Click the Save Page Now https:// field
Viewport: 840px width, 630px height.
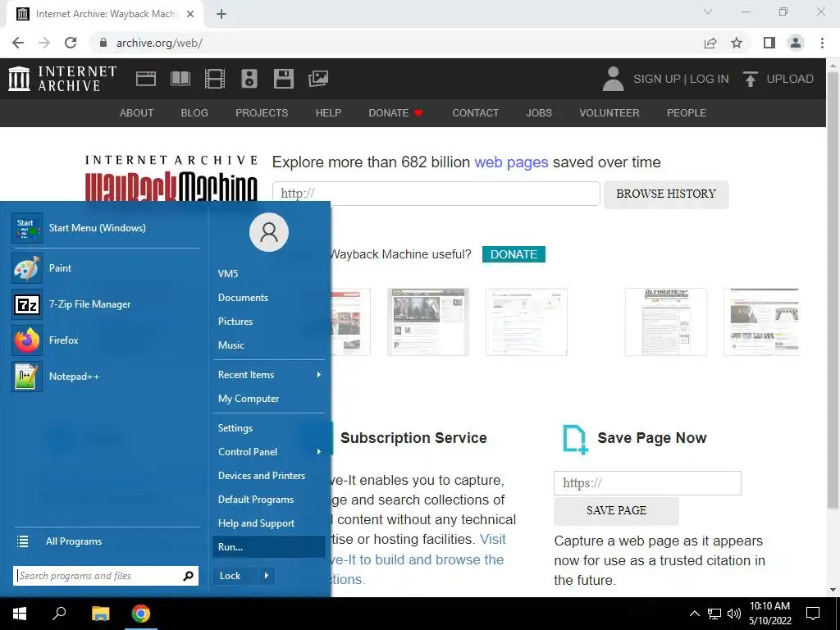[647, 483]
